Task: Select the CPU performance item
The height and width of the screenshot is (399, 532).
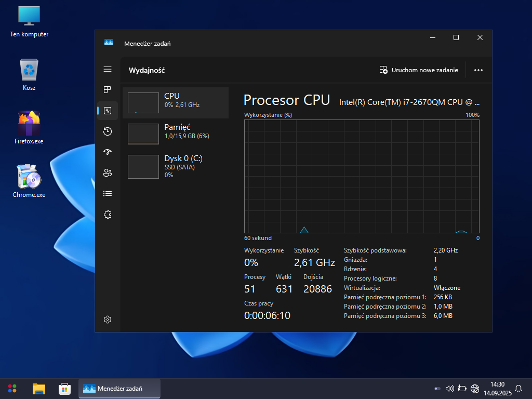Action: [x=176, y=103]
